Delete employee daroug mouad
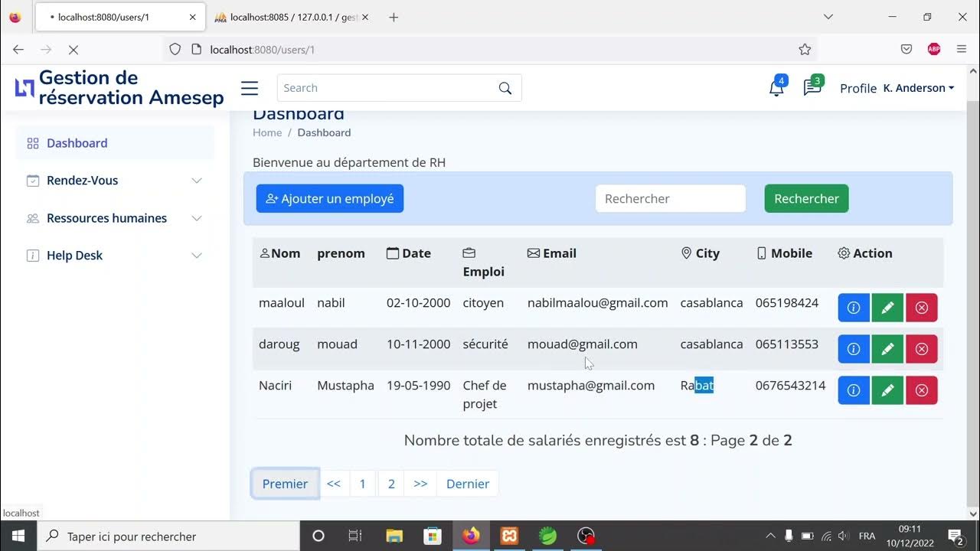This screenshot has height=551, width=980. click(x=922, y=349)
